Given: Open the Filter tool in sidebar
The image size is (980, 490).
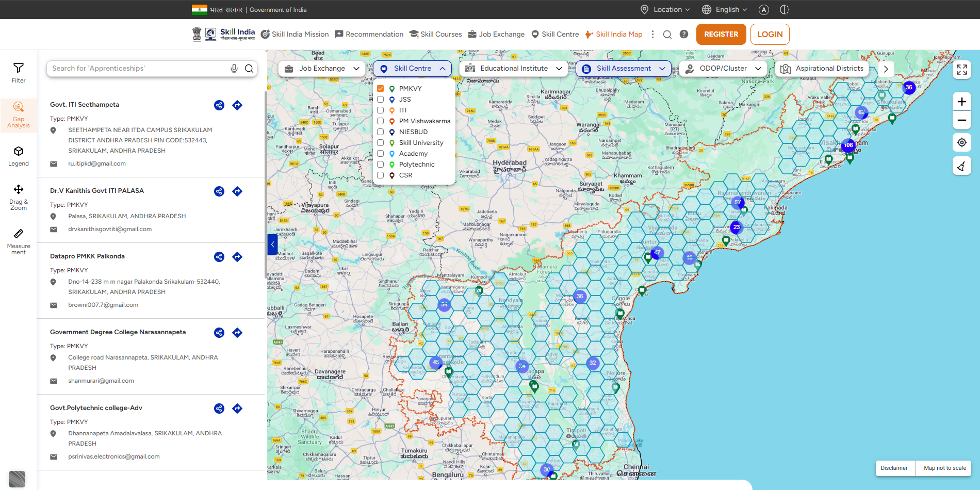Looking at the screenshot, I should [x=19, y=73].
